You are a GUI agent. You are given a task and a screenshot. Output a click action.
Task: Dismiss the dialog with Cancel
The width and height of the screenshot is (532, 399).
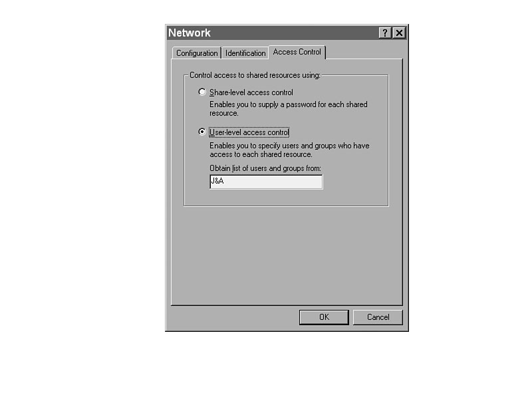tap(378, 317)
